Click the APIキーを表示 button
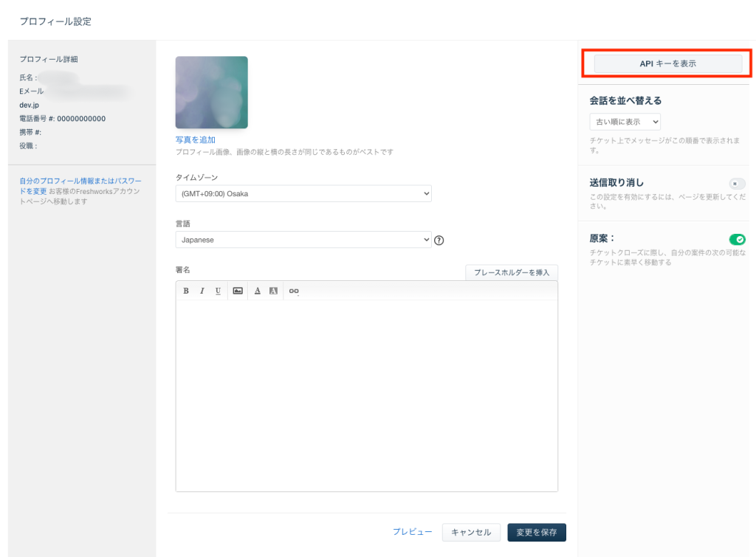 click(667, 64)
